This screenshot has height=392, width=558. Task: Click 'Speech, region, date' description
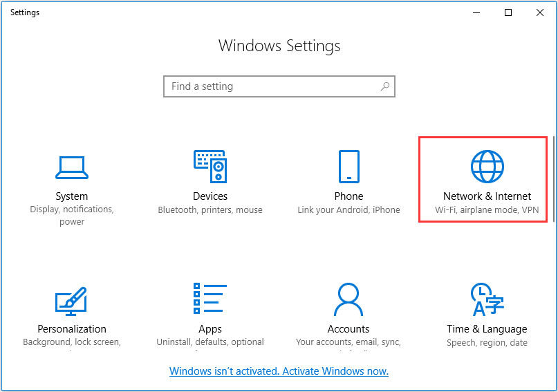[x=487, y=343]
